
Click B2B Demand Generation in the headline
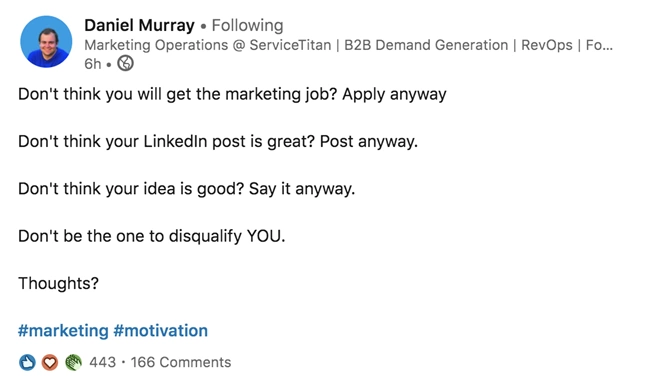point(426,45)
